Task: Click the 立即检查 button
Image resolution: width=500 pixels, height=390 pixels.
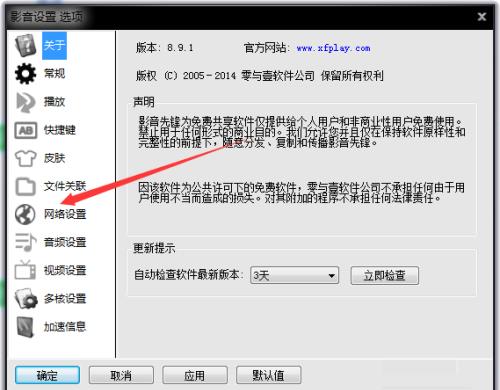Action: click(x=385, y=275)
